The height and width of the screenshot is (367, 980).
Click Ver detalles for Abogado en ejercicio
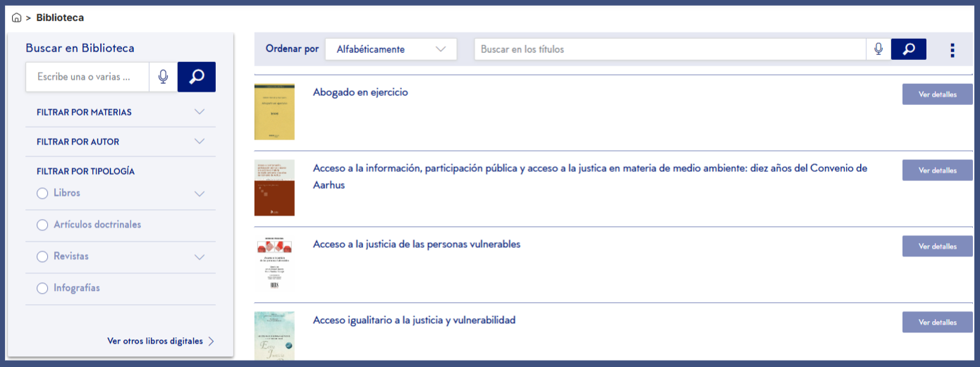[937, 94]
